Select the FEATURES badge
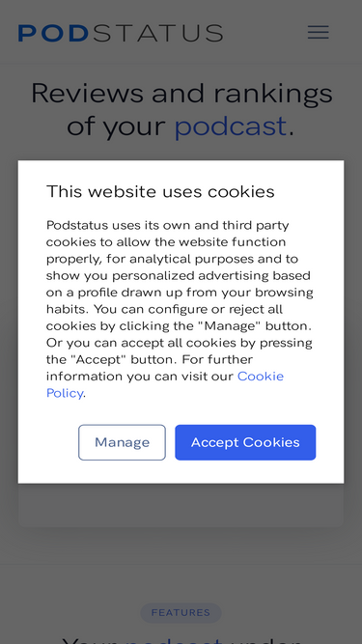Screen dimensions: 362x644 pos(181,613)
